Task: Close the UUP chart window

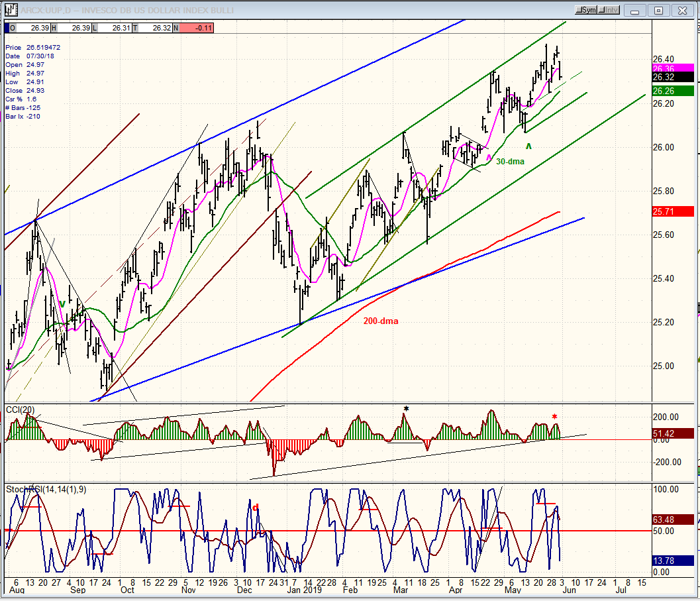Action: point(682,11)
